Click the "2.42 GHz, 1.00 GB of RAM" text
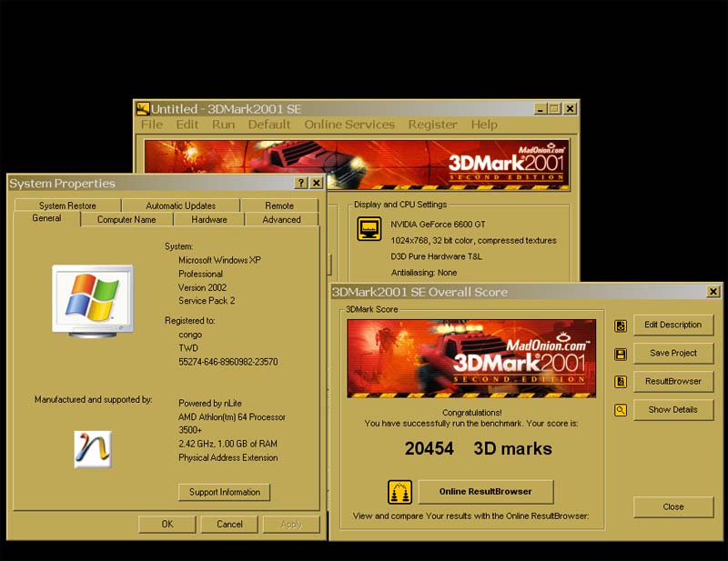728x561 pixels. [227, 444]
